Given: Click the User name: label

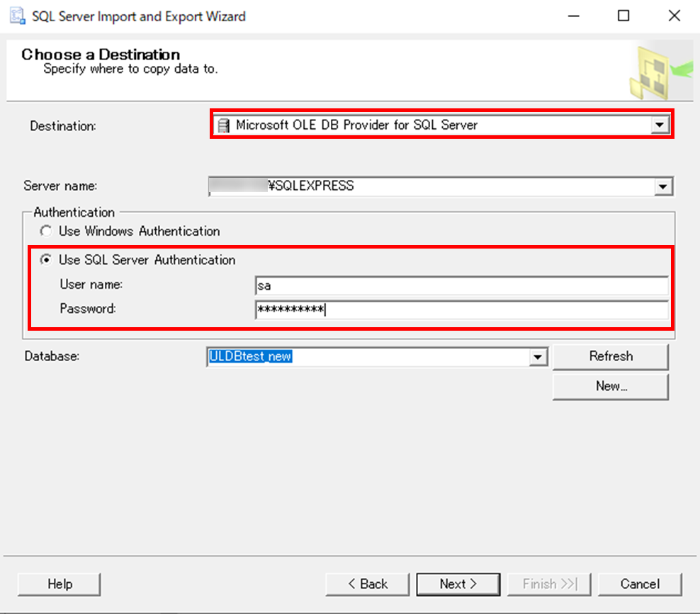Looking at the screenshot, I should pos(91,284).
